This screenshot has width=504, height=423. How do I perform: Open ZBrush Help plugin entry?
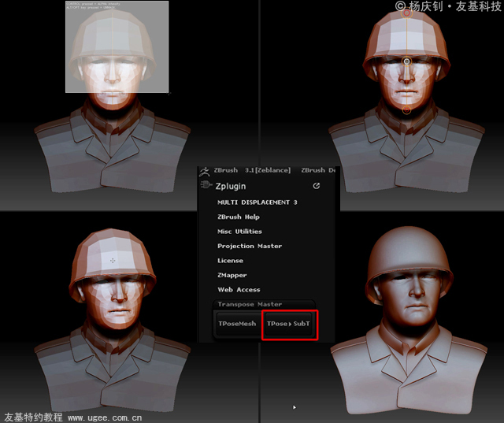pyautogui.click(x=239, y=217)
